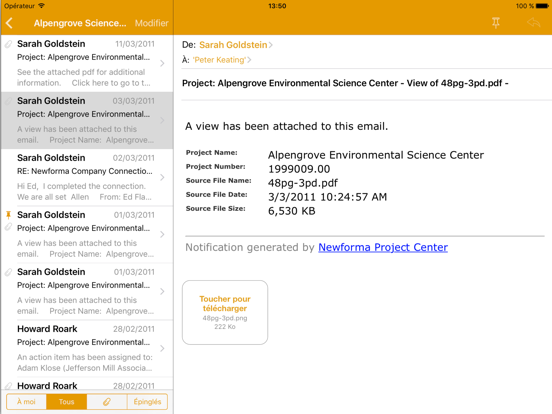The image size is (552, 414).
Task: Tap source file size 6,530 KB
Action: (291, 211)
